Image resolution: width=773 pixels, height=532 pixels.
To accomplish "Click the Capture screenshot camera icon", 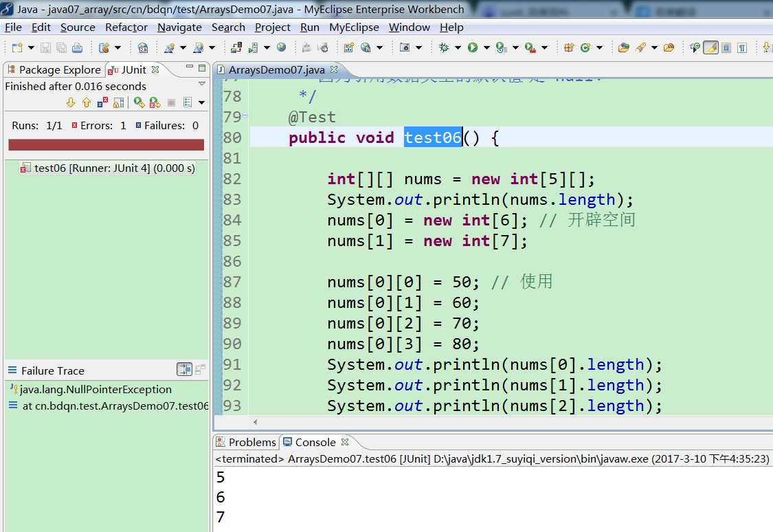I will (x=404, y=48).
